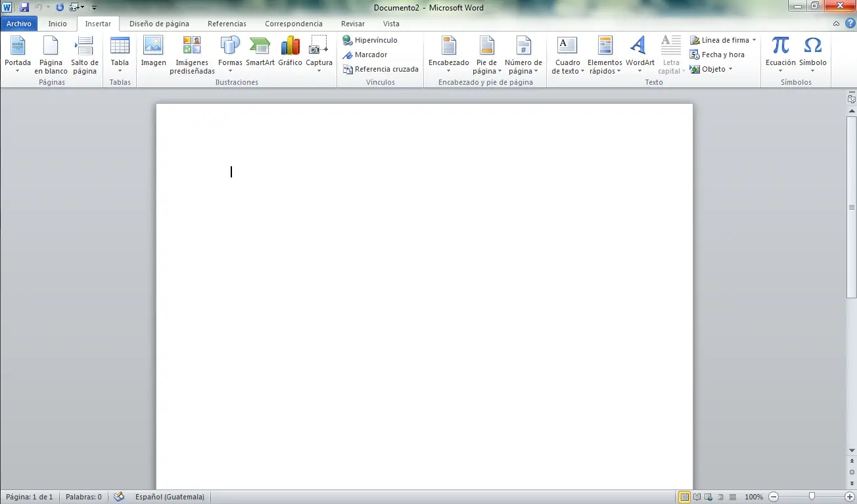Toggle the ruler button above scrollbar
Screen dimensions: 857x504
click(x=852, y=99)
